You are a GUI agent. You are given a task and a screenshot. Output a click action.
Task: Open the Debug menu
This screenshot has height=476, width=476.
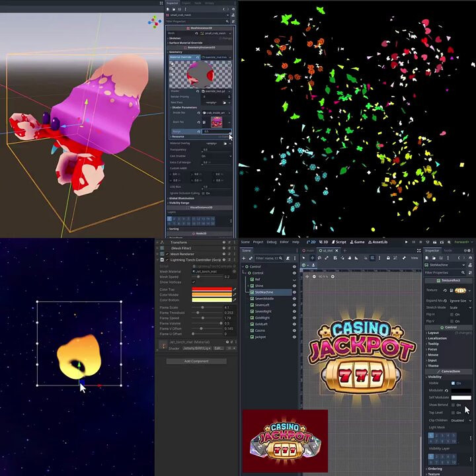pyautogui.click(x=272, y=242)
